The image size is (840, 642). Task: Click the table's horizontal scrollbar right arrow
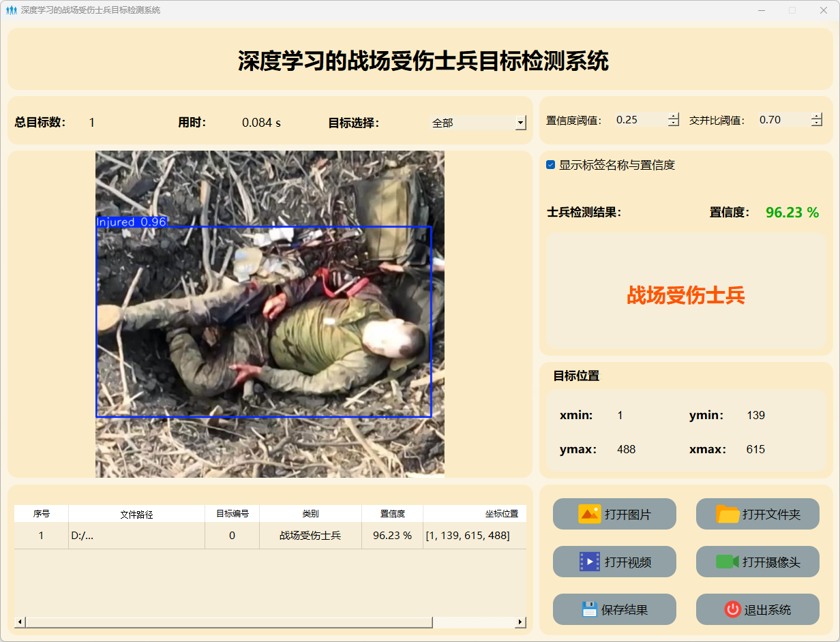click(x=520, y=622)
